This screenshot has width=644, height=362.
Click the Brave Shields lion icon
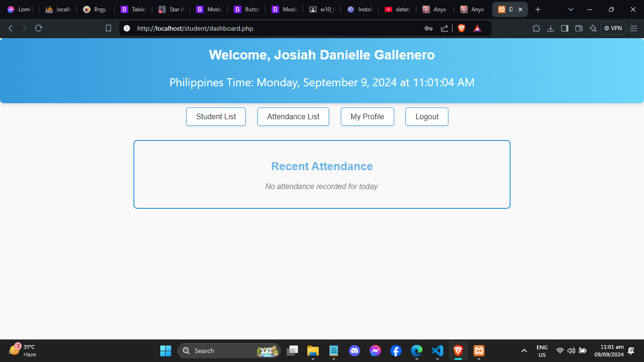461,28
